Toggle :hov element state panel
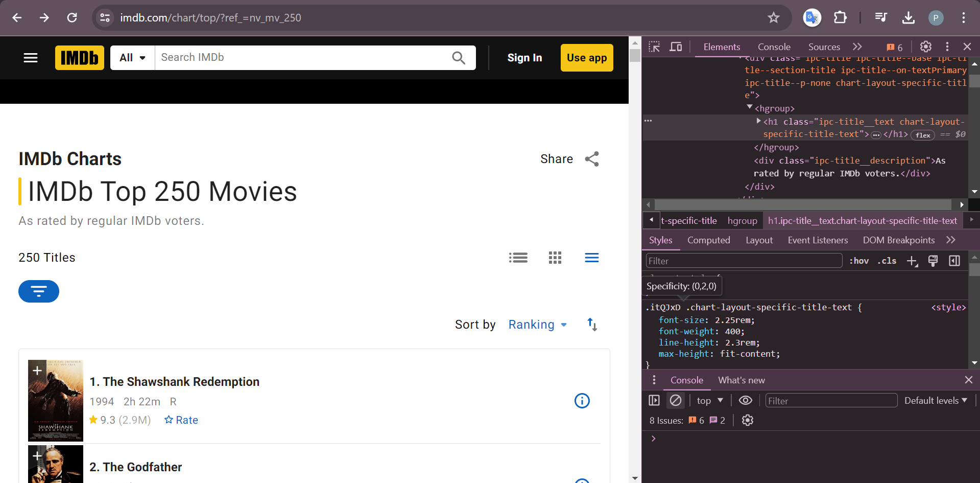 click(859, 261)
